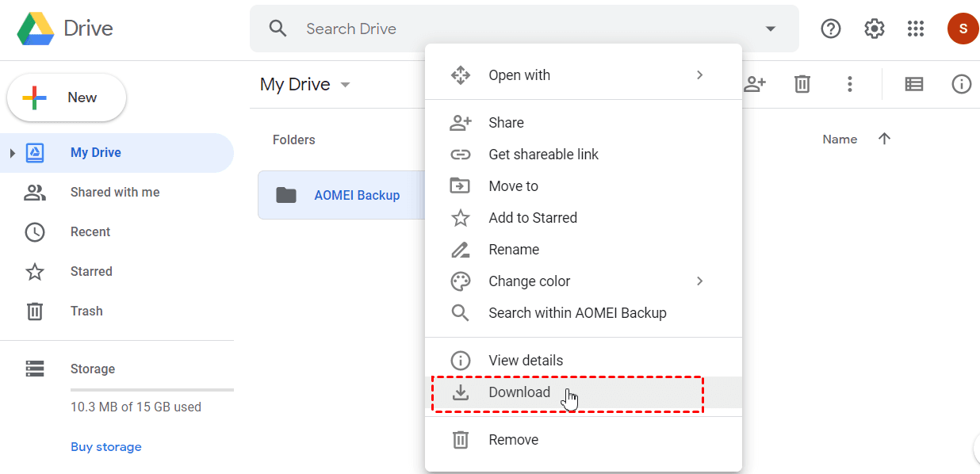Open the Settings gear icon

(874, 29)
